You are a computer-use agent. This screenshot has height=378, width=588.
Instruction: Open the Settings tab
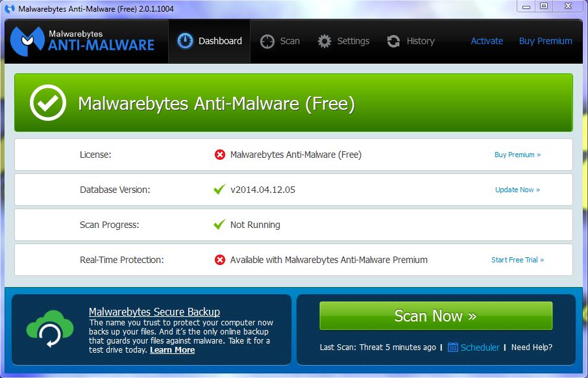coord(343,42)
